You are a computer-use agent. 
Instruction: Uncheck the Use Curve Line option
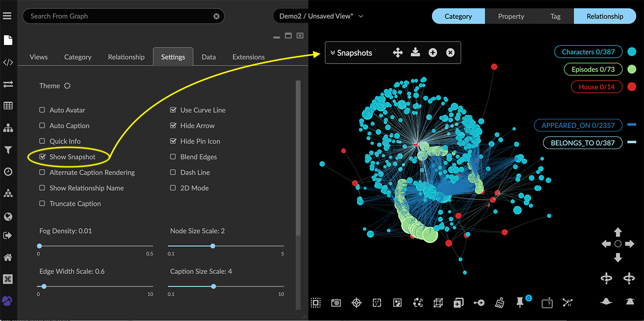click(x=173, y=110)
